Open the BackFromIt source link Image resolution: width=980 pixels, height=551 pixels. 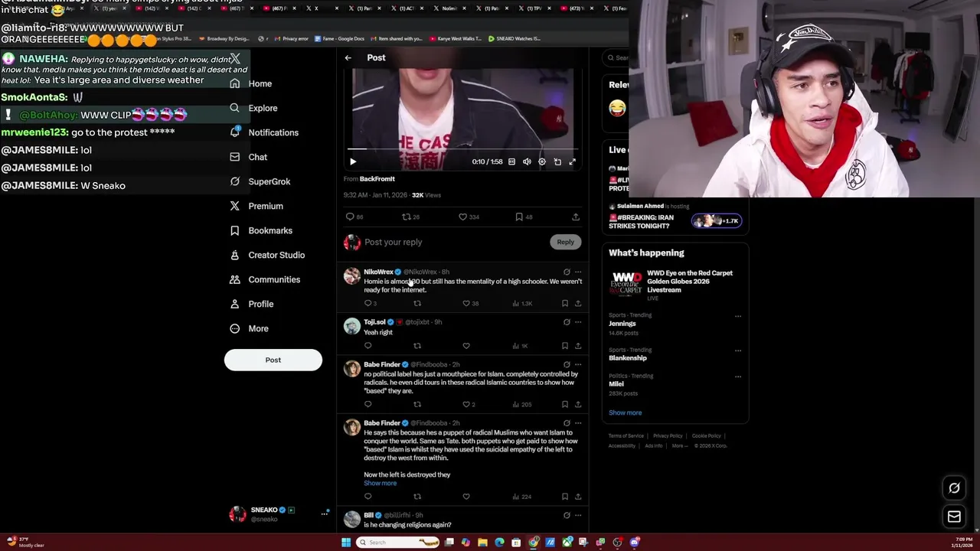pyautogui.click(x=377, y=179)
